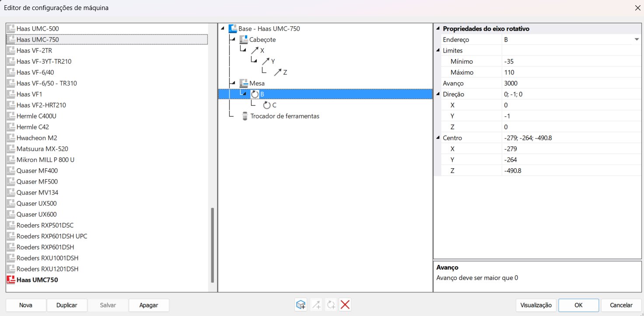644x316 pixels.
Task: Click the machine list vertical scrollbar
Action: pos(213,245)
